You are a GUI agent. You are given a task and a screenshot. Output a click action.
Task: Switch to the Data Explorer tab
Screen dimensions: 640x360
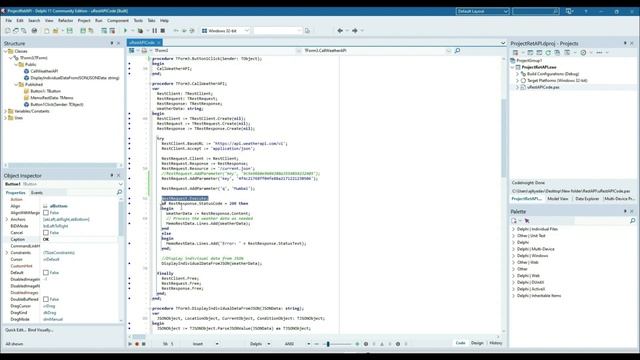[x=587, y=199]
